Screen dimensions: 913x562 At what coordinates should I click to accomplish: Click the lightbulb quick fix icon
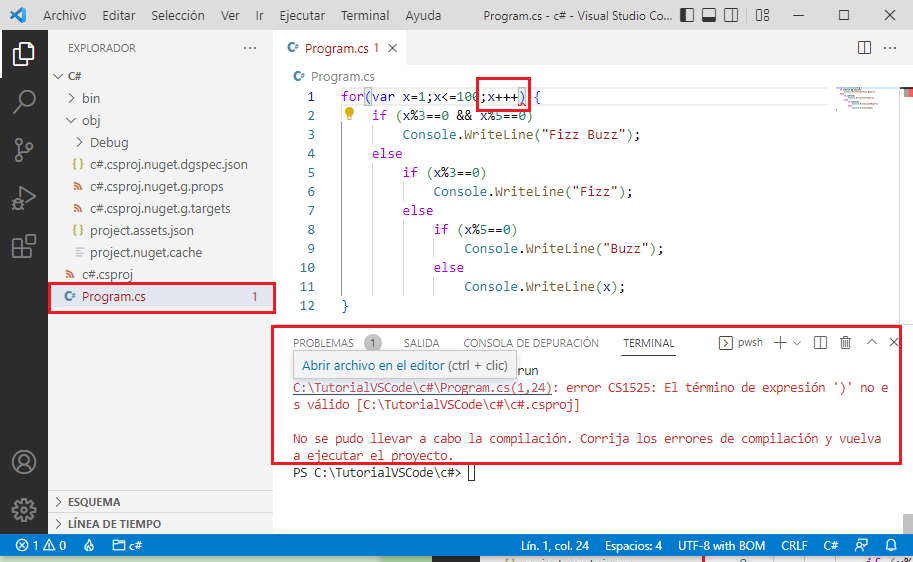(x=349, y=113)
